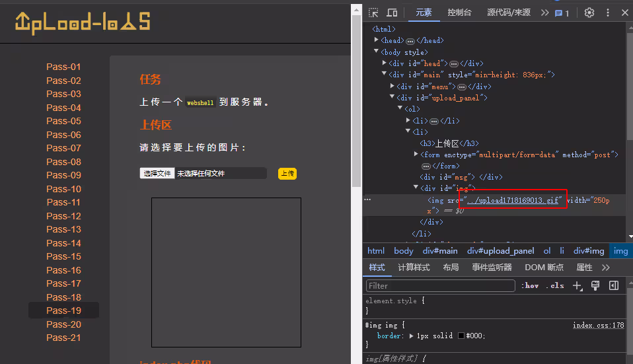Select div#upload_panel in the breadcrumb

click(501, 251)
